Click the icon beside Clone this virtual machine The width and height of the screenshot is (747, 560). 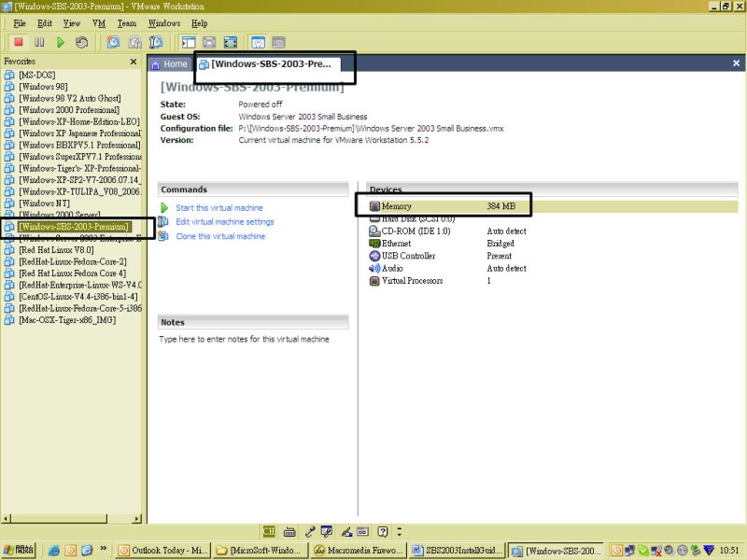[163, 236]
